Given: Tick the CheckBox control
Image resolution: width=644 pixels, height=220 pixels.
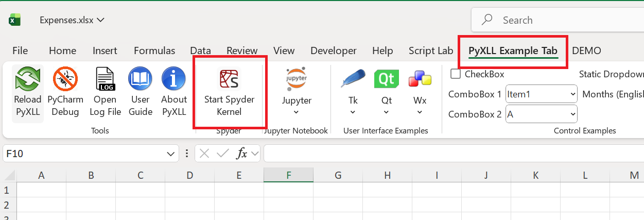Looking at the screenshot, I should point(456,74).
